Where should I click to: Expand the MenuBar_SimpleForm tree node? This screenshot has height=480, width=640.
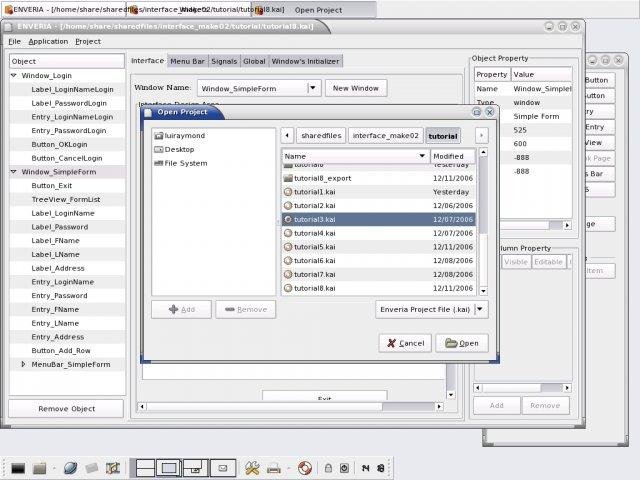point(23,364)
